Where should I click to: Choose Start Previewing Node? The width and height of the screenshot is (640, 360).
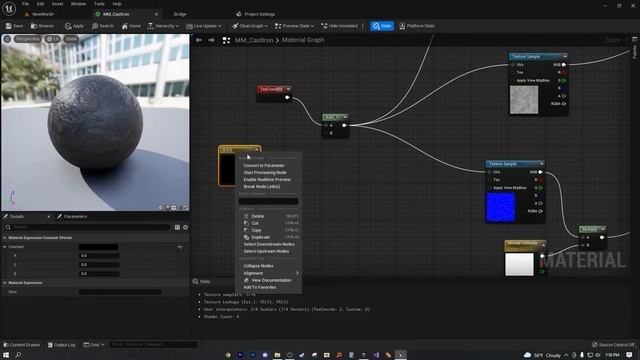[265, 173]
